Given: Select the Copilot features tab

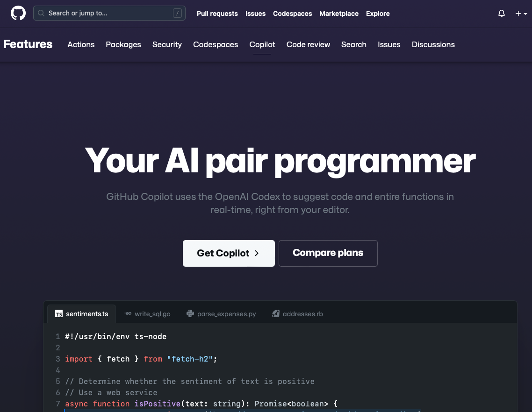Looking at the screenshot, I should (x=262, y=44).
